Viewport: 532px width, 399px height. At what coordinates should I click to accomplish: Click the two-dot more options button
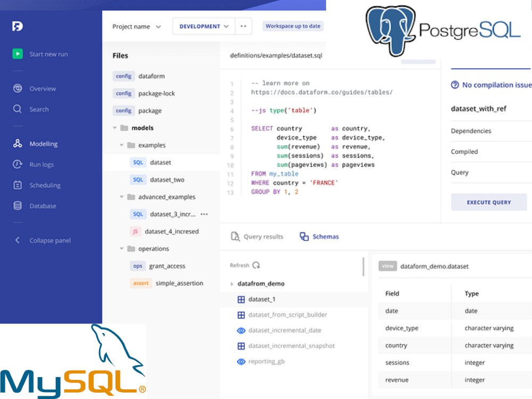click(243, 27)
